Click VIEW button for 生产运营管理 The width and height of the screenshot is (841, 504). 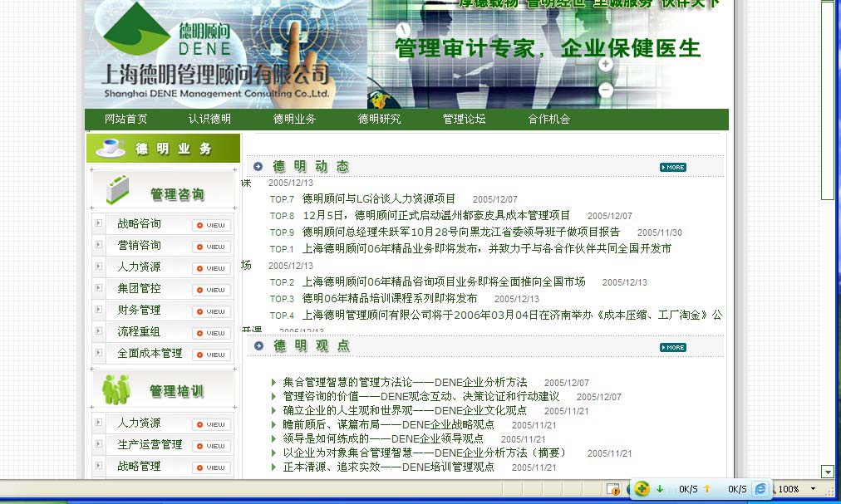211,446
